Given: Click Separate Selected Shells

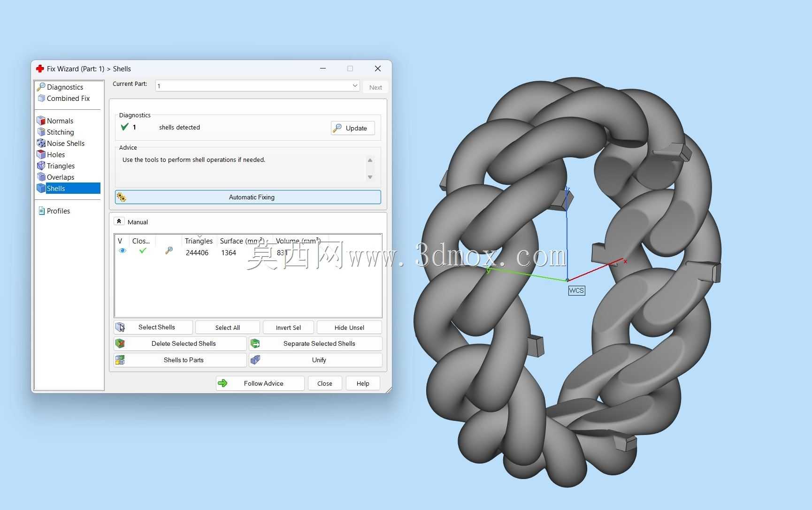Looking at the screenshot, I should coord(315,343).
